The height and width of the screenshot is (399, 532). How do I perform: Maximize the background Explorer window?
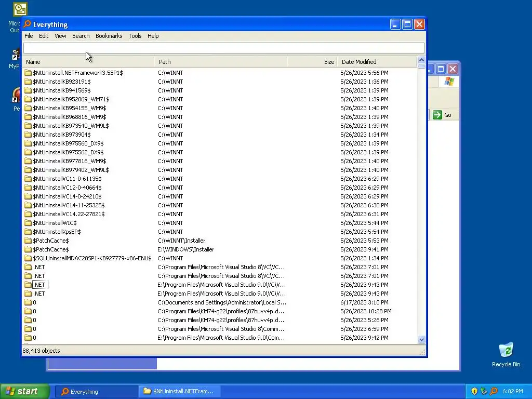point(441,69)
